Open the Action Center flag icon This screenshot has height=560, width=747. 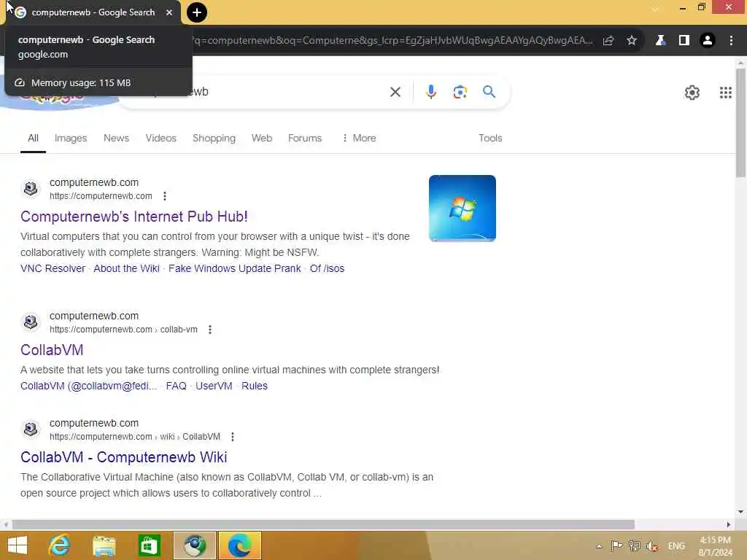pyautogui.click(x=616, y=545)
